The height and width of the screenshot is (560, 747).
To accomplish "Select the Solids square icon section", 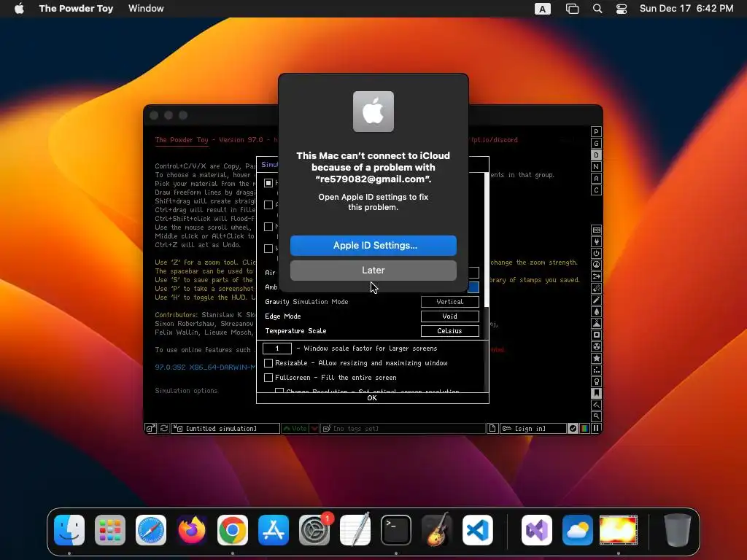I will pyautogui.click(x=596, y=335).
